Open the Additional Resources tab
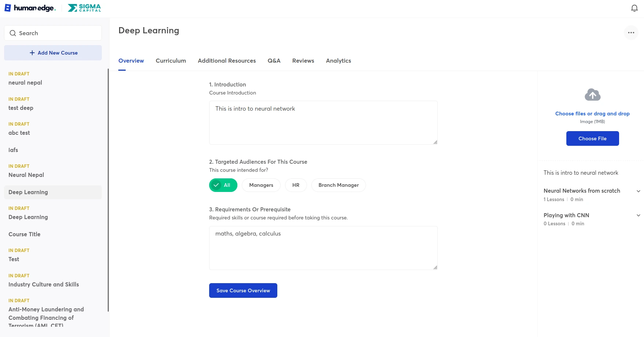 [x=227, y=61]
